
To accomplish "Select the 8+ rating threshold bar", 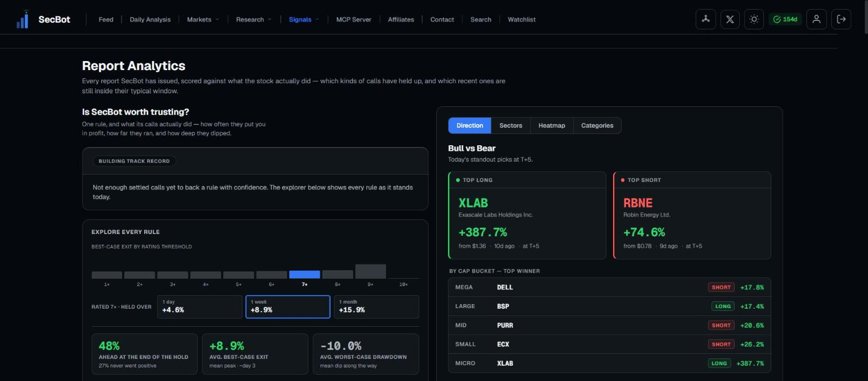I will (337, 274).
